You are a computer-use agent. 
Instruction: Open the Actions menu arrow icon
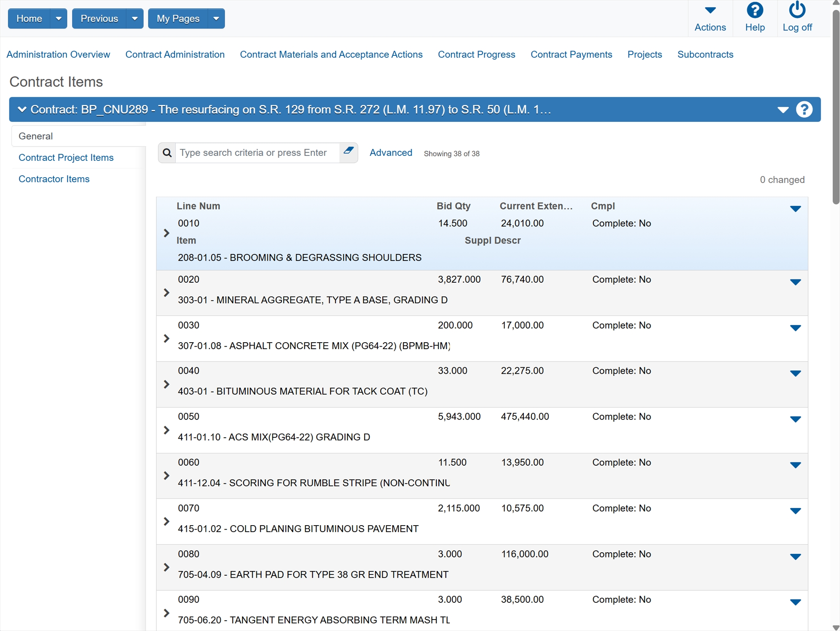point(710,11)
